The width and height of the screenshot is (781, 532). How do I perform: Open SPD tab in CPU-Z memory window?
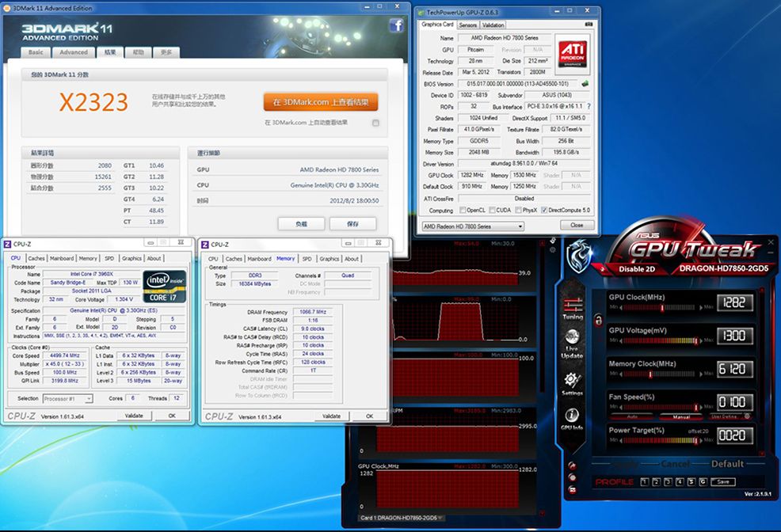coord(307,259)
